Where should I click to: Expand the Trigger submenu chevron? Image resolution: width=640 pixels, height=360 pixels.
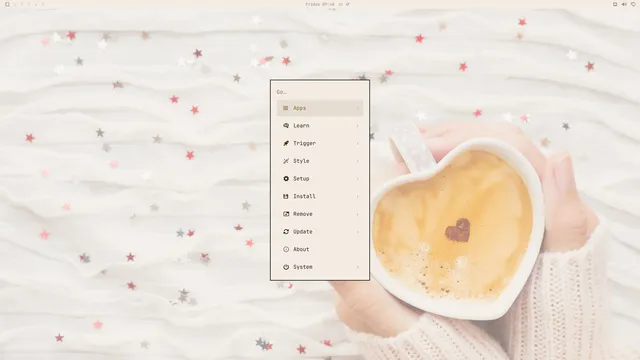pyautogui.click(x=358, y=143)
